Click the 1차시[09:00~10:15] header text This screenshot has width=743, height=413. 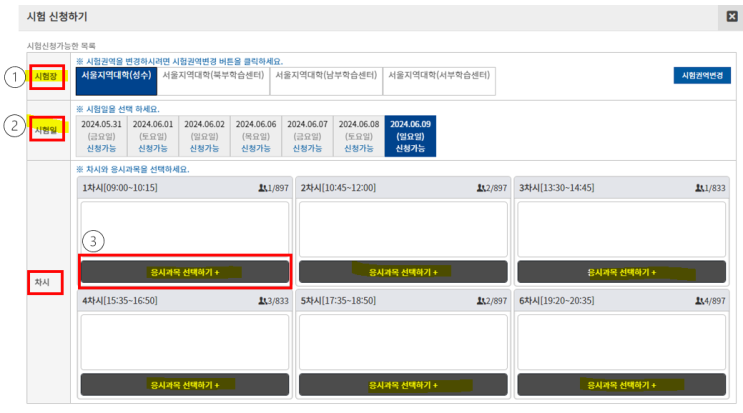coord(120,188)
